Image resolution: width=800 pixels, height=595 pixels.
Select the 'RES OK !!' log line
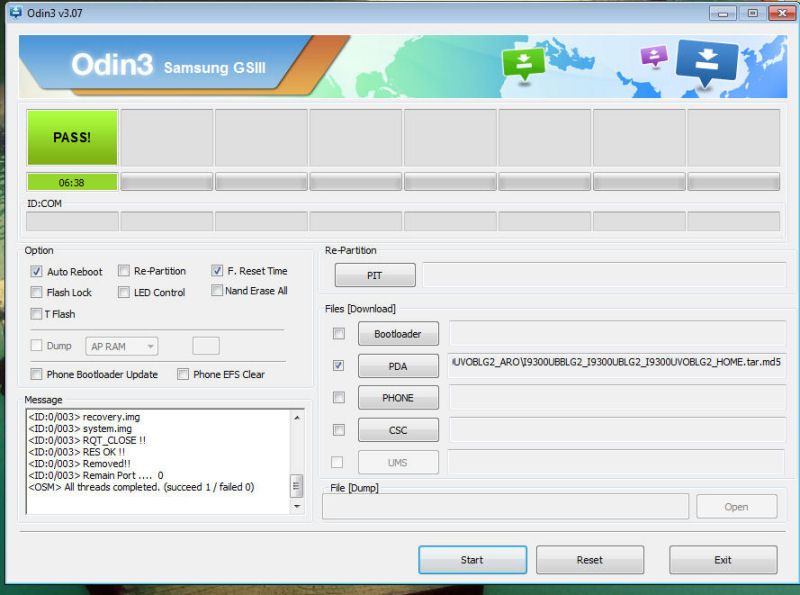[x=77, y=452]
